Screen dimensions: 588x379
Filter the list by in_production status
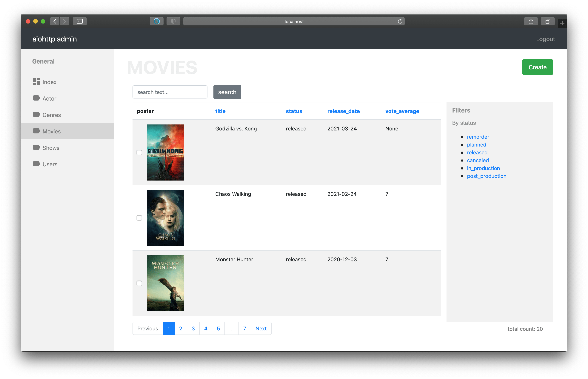(x=483, y=168)
